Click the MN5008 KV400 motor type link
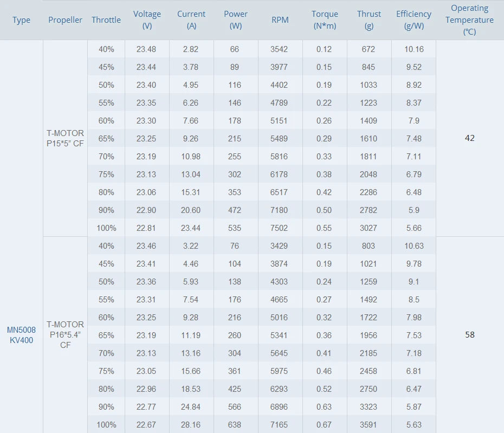This screenshot has width=504, height=433. (x=22, y=335)
